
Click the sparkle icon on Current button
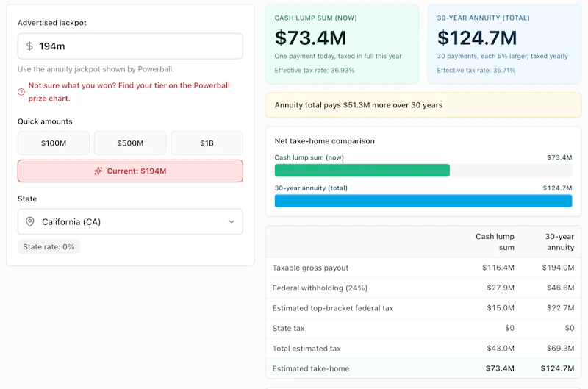[x=98, y=171]
